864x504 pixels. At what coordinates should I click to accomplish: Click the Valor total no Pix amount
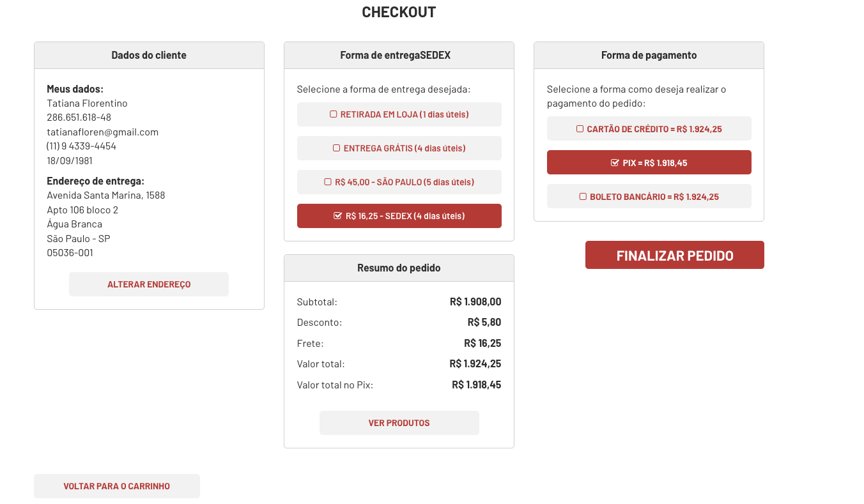(476, 385)
